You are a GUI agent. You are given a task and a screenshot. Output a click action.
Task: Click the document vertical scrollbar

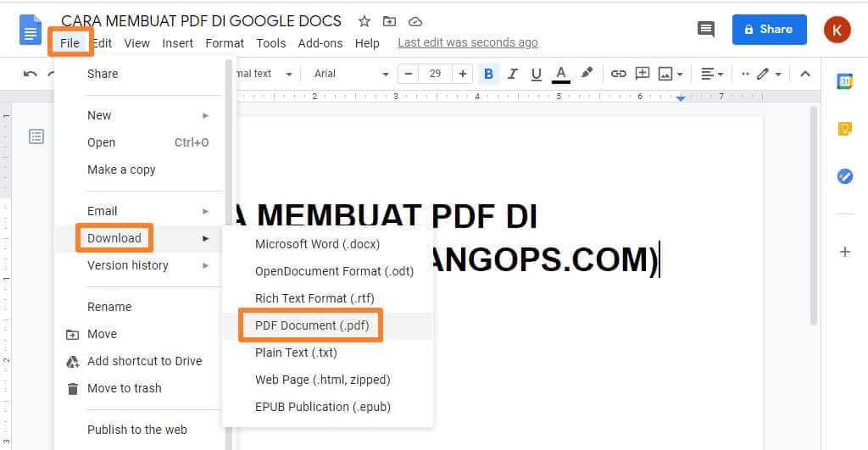(813, 216)
